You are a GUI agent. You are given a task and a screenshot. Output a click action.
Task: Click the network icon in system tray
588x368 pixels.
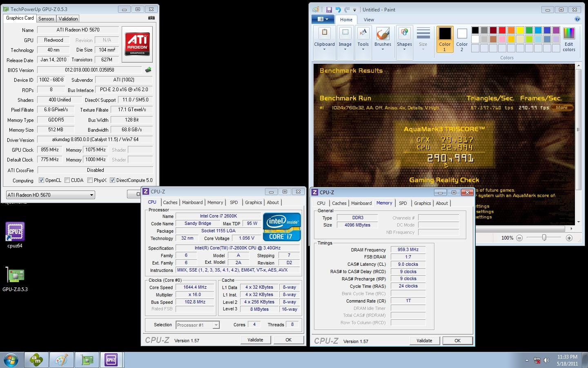537,361
